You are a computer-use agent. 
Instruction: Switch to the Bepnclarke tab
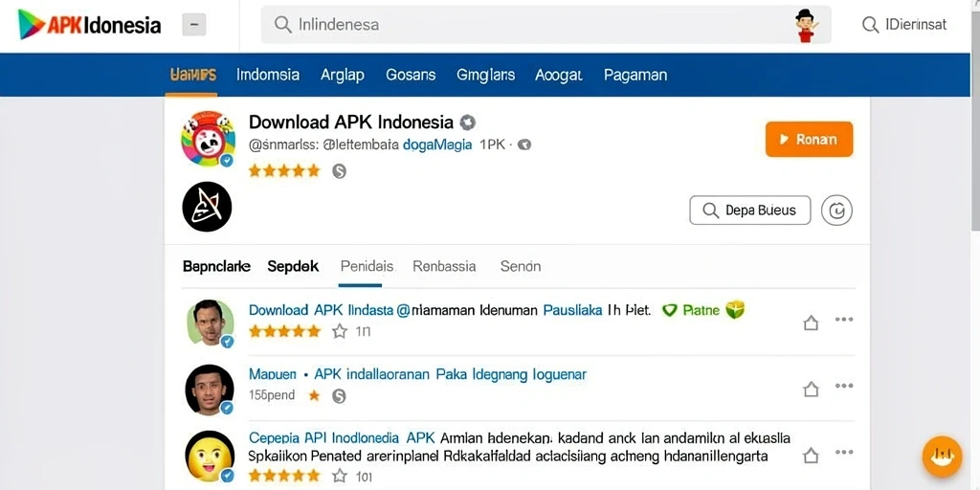pos(216,266)
